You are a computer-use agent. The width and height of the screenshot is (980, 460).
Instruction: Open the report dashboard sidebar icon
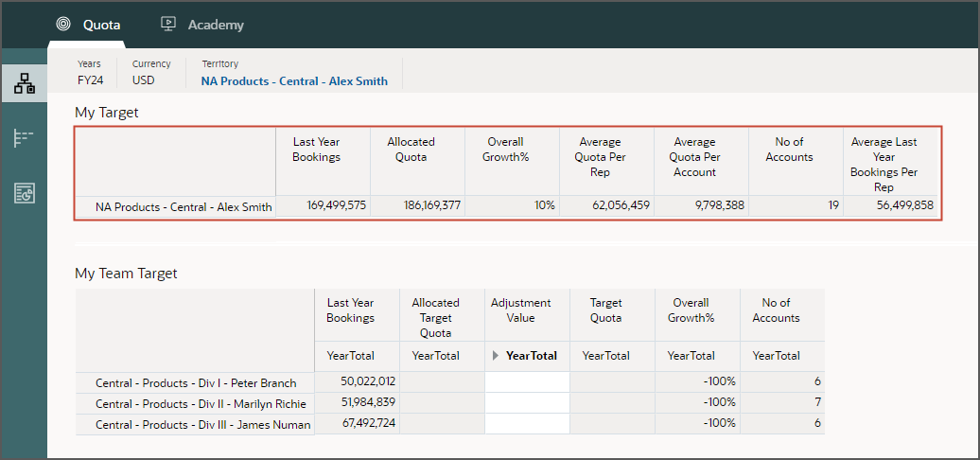coord(25,193)
